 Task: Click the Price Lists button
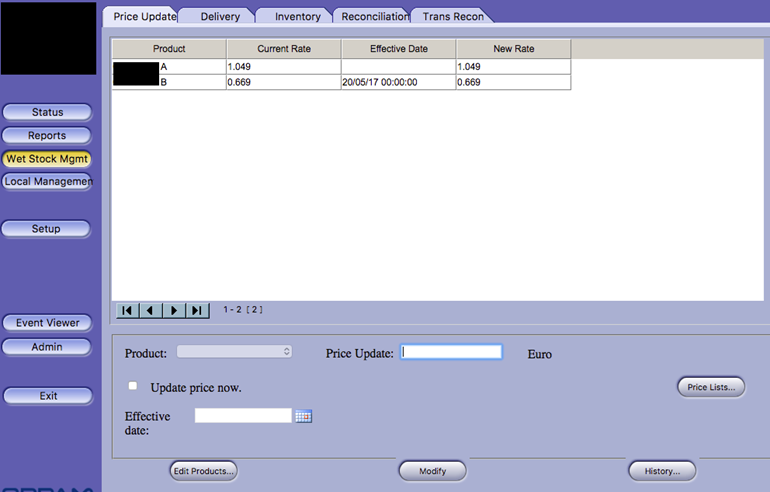[710, 387]
